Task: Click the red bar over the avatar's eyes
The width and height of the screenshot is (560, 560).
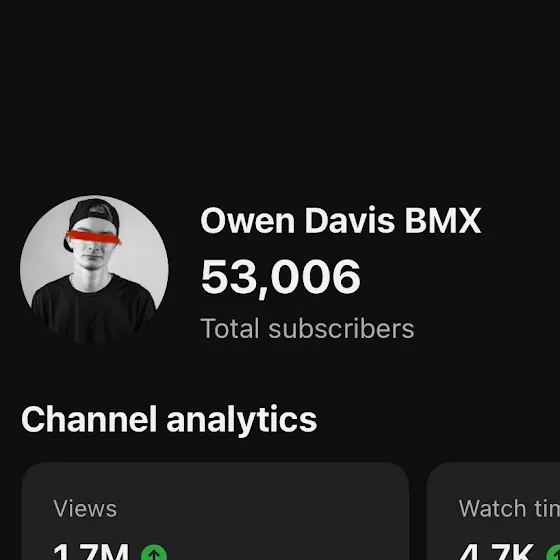Action: click(94, 237)
